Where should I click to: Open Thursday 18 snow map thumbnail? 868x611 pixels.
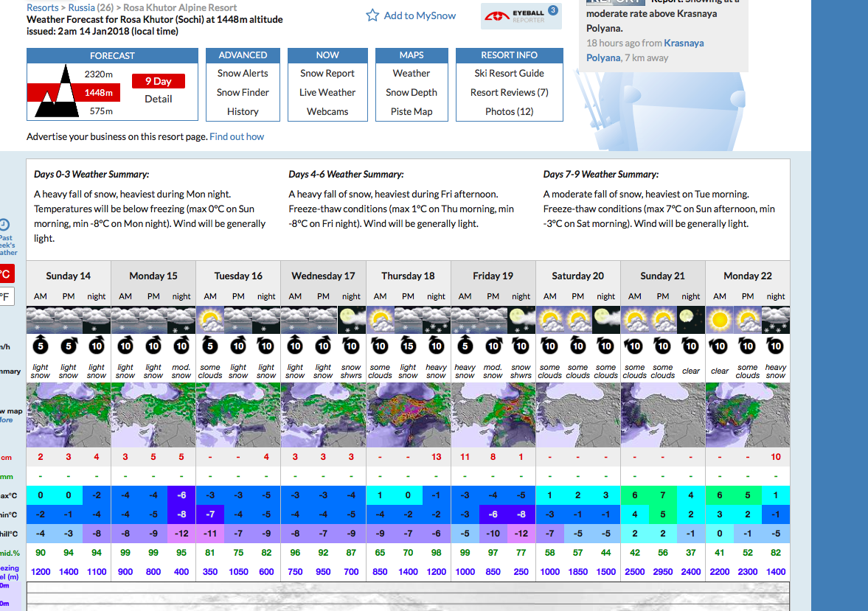pos(408,415)
